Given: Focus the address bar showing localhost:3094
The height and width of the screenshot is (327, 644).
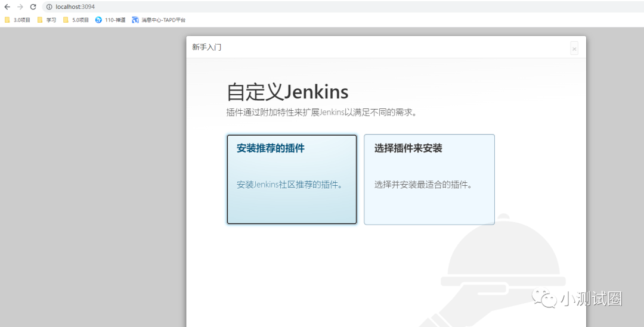Looking at the screenshot, I should pyautogui.click(x=343, y=7).
